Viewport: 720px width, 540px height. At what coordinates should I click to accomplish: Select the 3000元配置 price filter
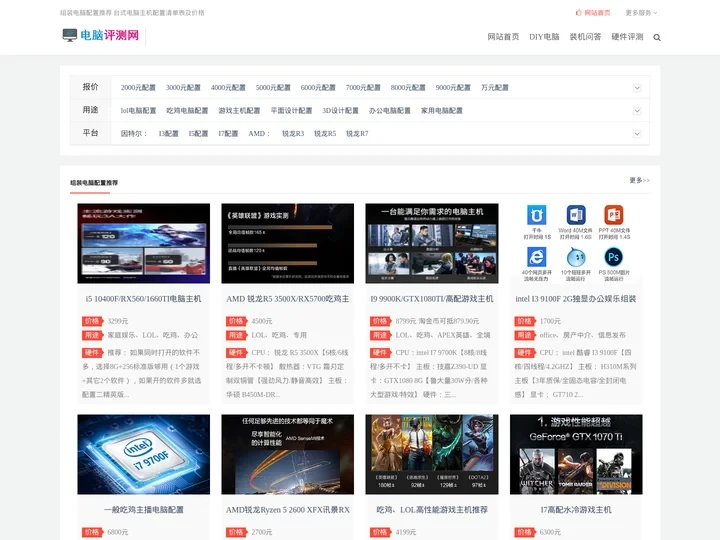pos(183,88)
